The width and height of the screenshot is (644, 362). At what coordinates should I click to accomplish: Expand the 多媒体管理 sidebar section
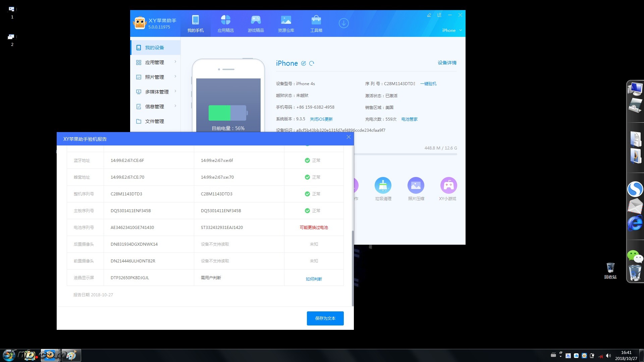[156, 92]
